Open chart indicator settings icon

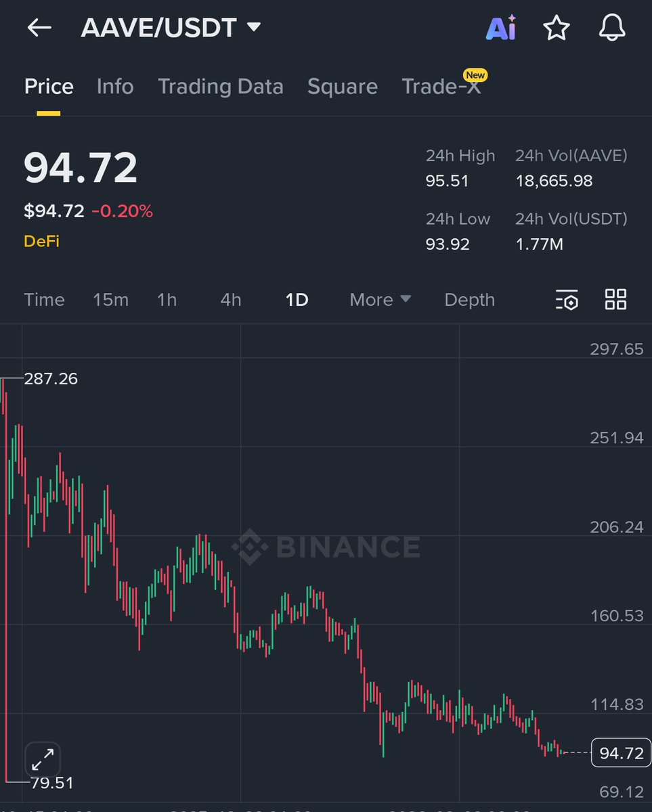coord(567,299)
